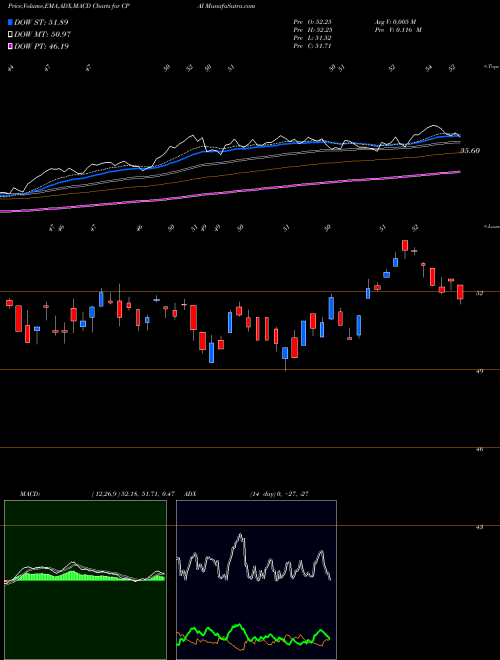Click the 35.60 EMA price label

coord(470,151)
